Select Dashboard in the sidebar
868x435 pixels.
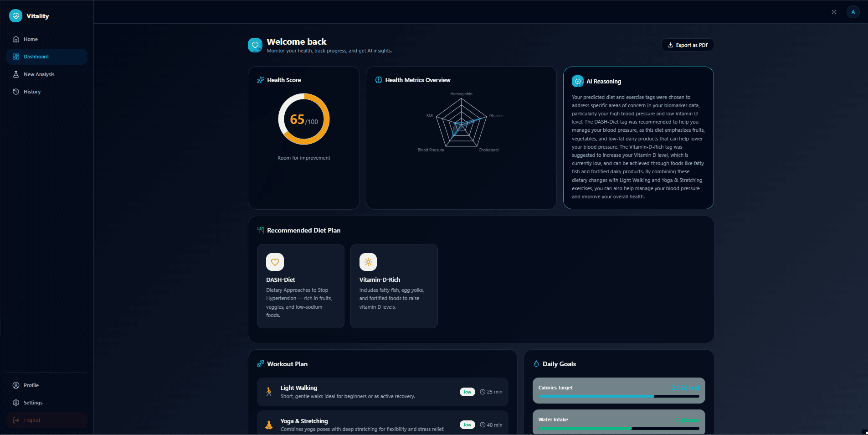pos(47,57)
